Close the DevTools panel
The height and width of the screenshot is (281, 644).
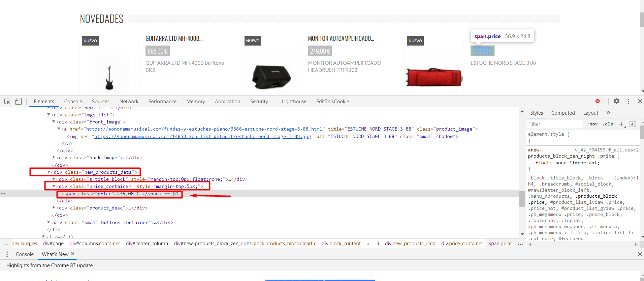click(x=640, y=101)
